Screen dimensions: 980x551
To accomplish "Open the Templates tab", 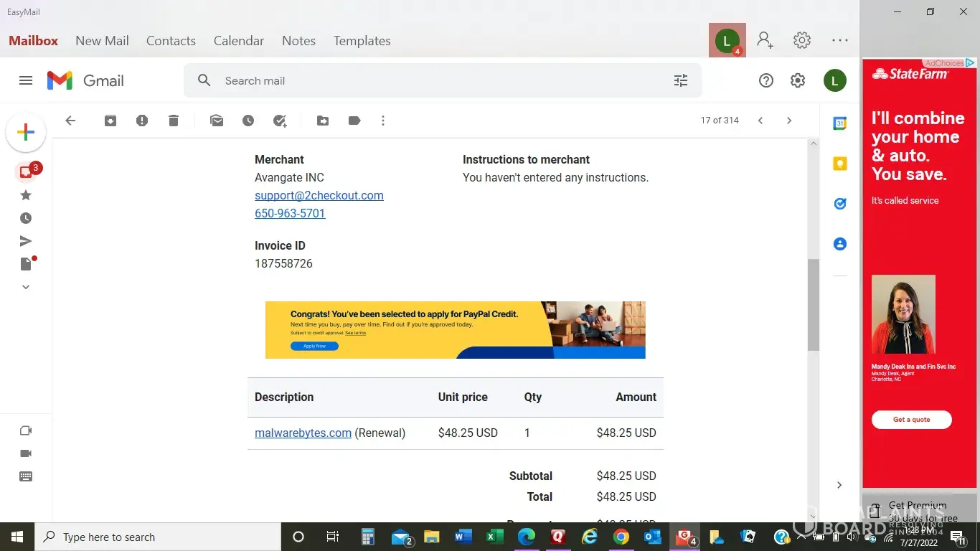I will click(362, 41).
